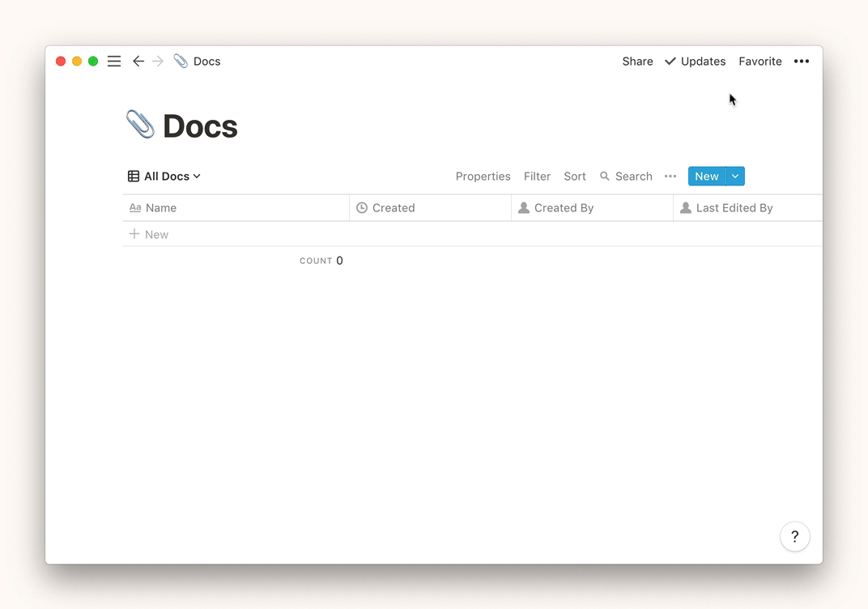Click the Share button

[x=637, y=62]
